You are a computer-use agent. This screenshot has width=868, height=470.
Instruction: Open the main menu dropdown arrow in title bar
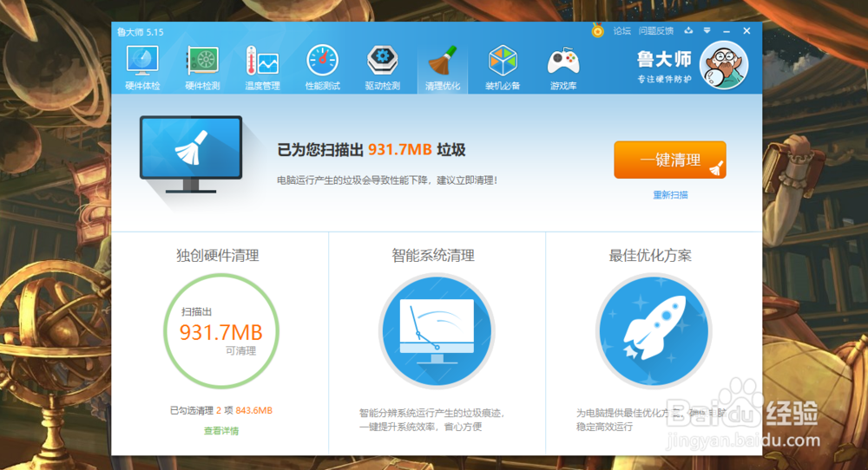click(707, 30)
